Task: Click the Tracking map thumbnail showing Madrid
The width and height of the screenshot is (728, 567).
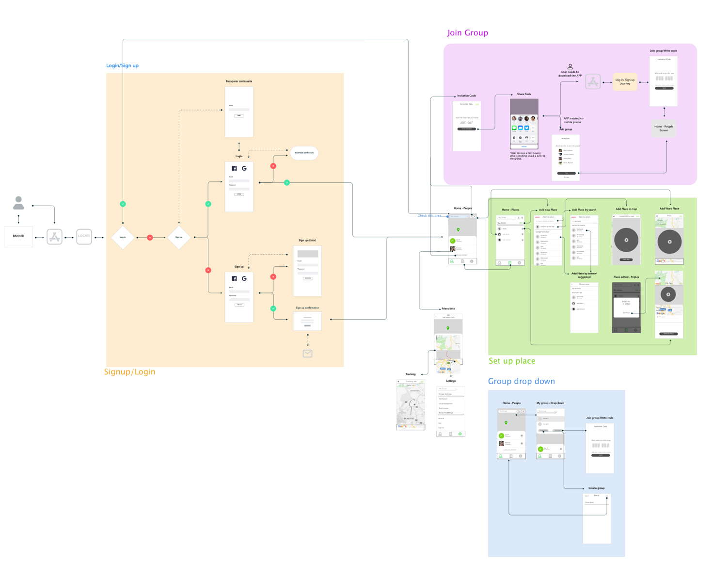Action: click(411, 405)
